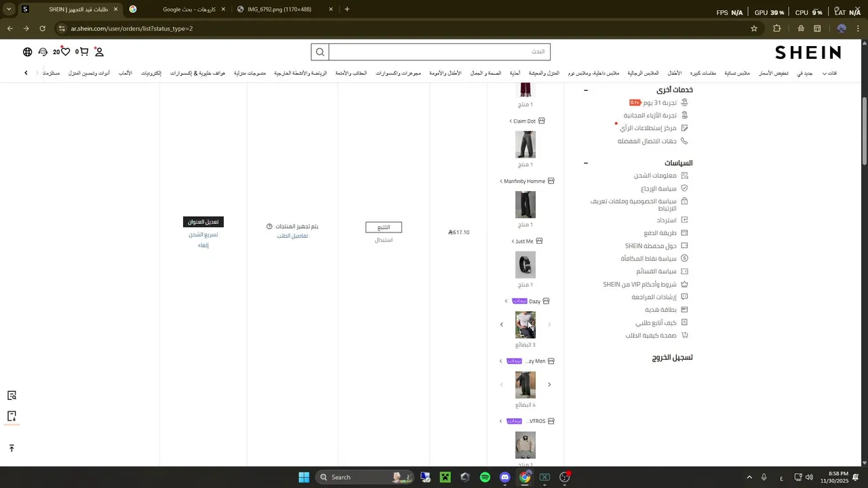The height and width of the screenshot is (488, 868).
Task: Click the store icon beside Manfinity Homme
Action: click(551, 182)
